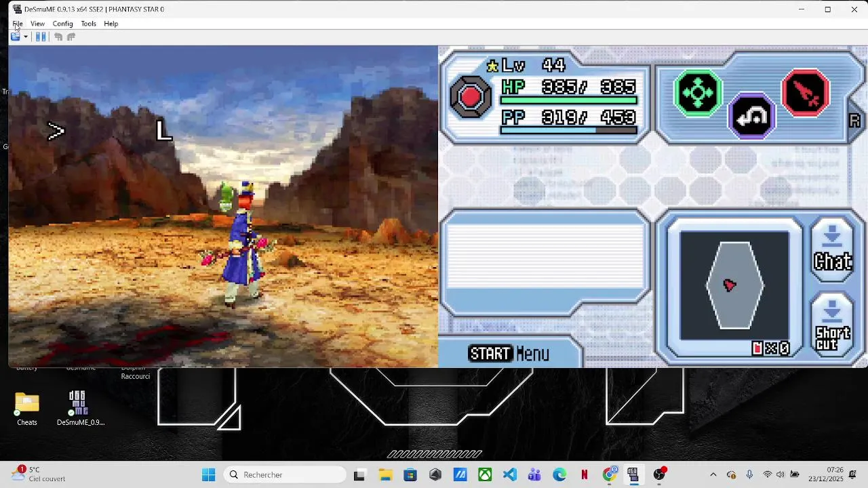The image size is (868, 488).
Task: Tap the R palette switch label
Action: [x=854, y=121]
